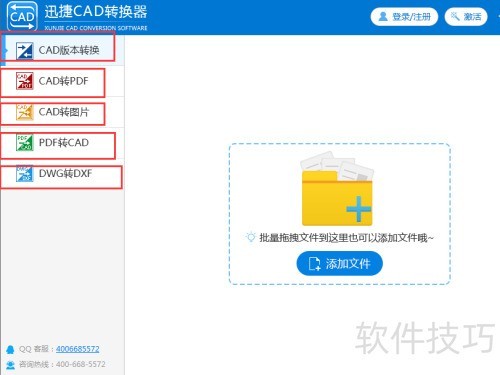Click the 批量拖拽文件 hint text

tap(346, 238)
